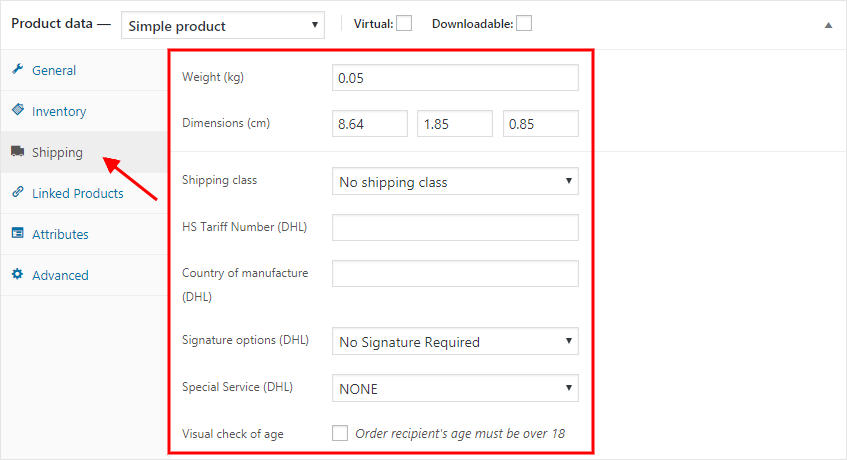Tick the Downloadable checkbox
The height and width of the screenshot is (460, 847).
(x=524, y=24)
